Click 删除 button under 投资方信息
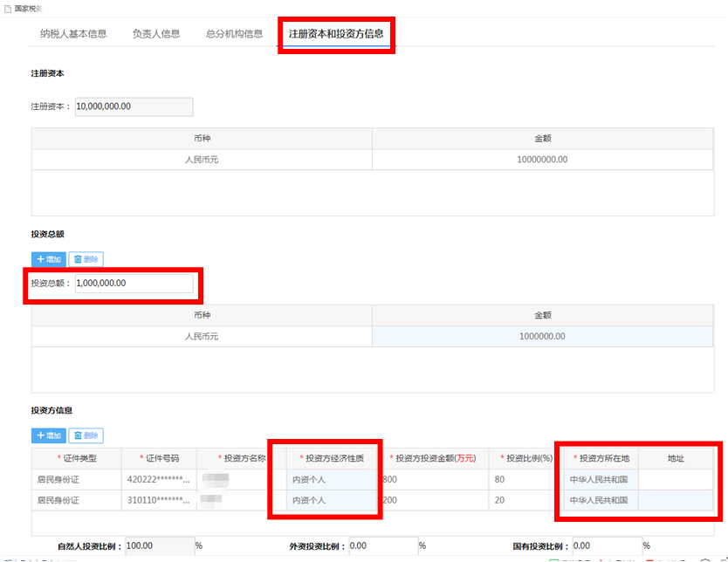Viewport: 728px width, 562px height. pyautogui.click(x=86, y=435)
